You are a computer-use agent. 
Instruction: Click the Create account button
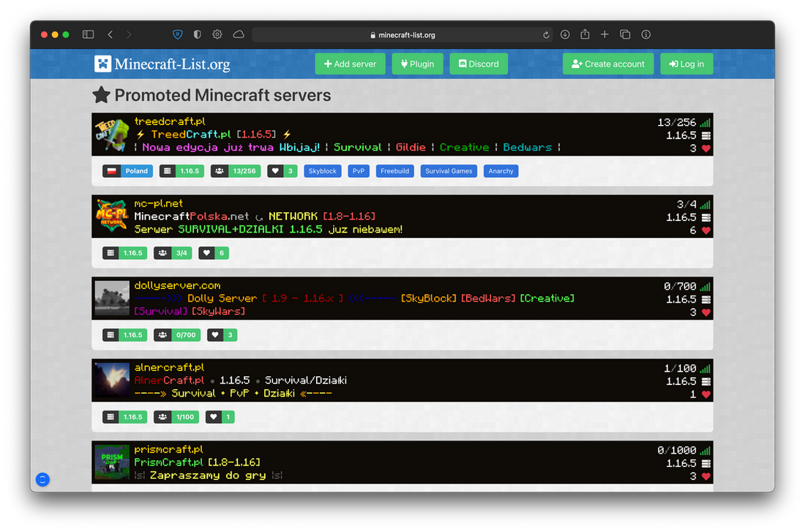(607, 64)
